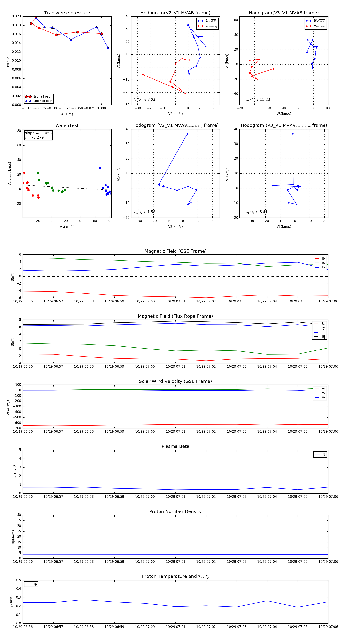Click the 'Vx' legend entry
Image resolution: width=351 pixels, height=644 pixels.
tap(320, 389)
